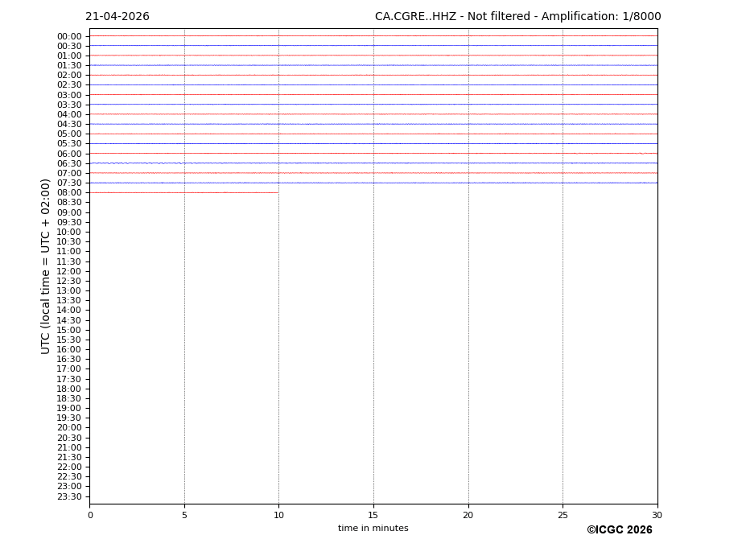Click the 04:00 row label
Image resolution: width=746 pixels, height=560 pixels.
[x=69, y=114]
